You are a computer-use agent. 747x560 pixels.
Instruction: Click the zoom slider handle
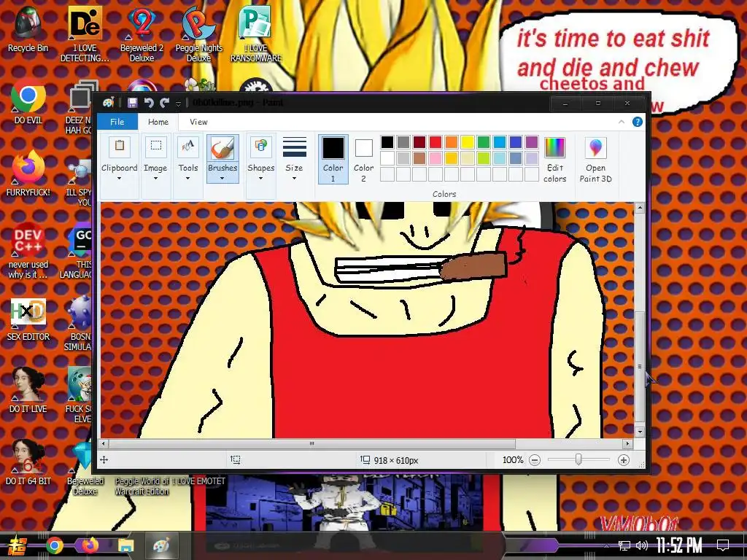click(578, 459)
